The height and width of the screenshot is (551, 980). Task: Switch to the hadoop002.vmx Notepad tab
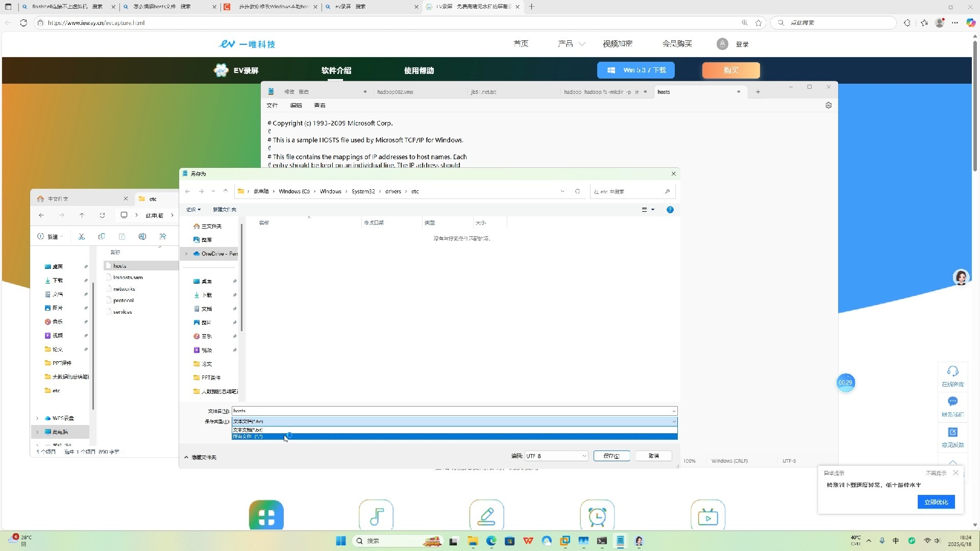396,92
